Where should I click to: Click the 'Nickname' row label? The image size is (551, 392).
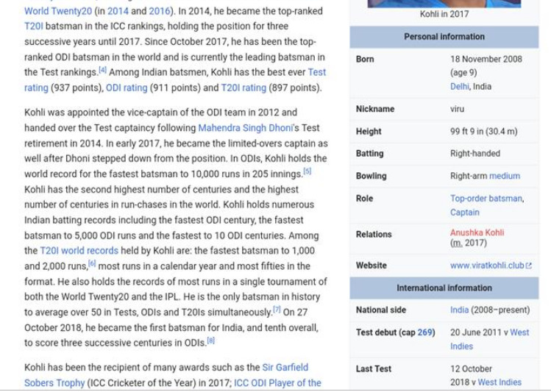pos(375,109)
